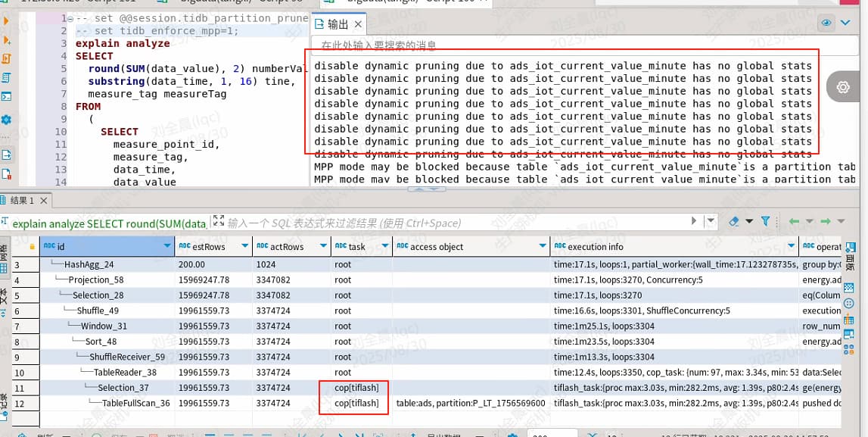The width and height of the screenshot is (868, 437).
Task: Click the eraser clear-filter icon
Action: point(733,221)
